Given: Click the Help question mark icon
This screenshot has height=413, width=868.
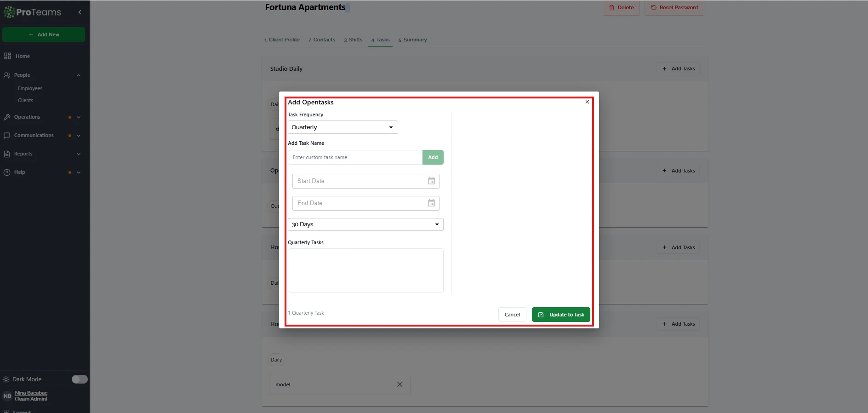Looking at the screenshot, I should click(x=7, y=172).
